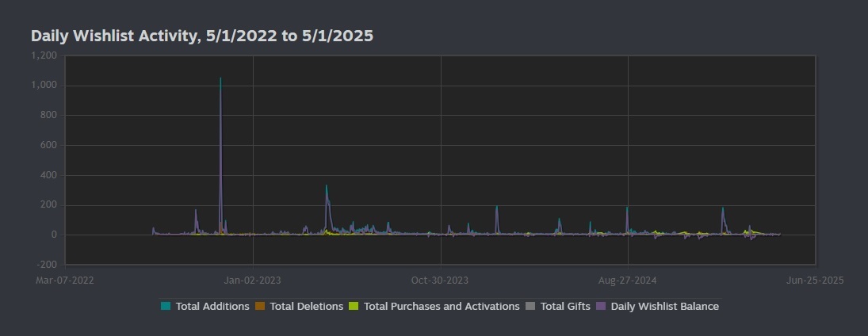Click the purple Daily Wishlist Balance swatch

pos(601,306)
